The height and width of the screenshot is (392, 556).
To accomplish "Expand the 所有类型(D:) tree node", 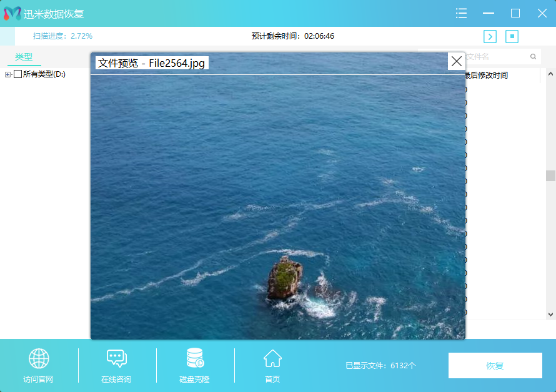I will [7, 75].
